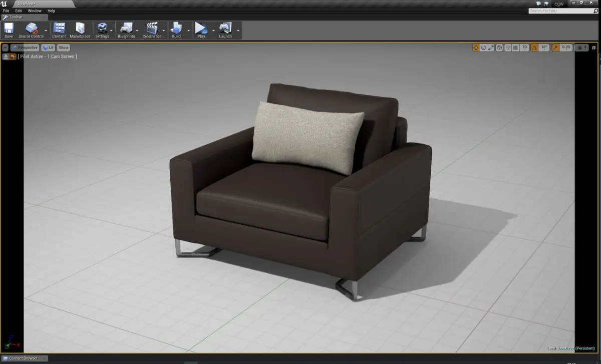Select the Content Browser tab

[24, 358]
